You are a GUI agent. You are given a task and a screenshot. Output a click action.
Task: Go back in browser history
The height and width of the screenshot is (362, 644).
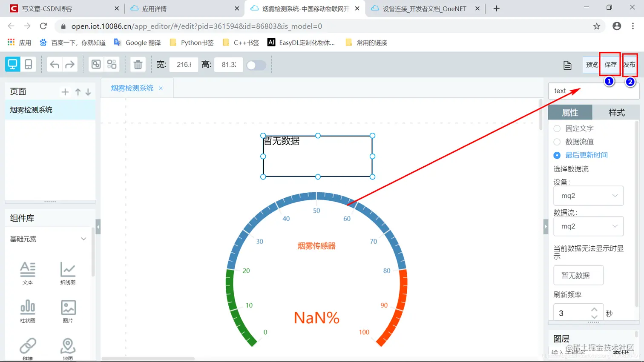[x=11, y=26]
